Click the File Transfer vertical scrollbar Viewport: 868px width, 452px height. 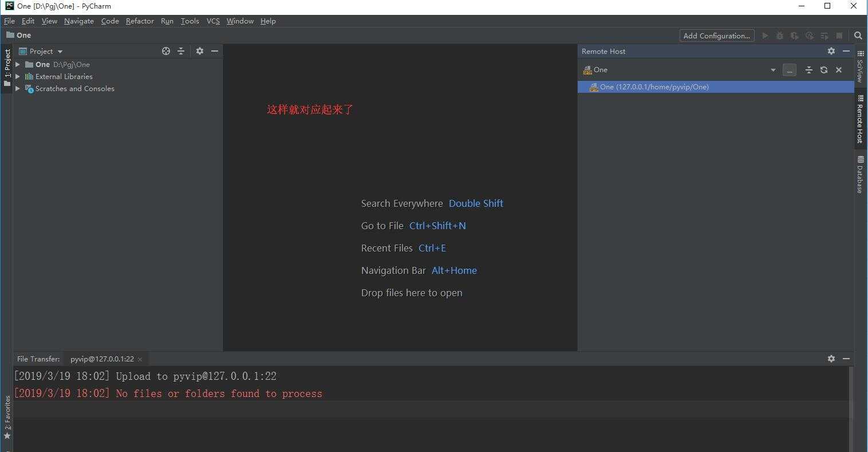(851, 409)
